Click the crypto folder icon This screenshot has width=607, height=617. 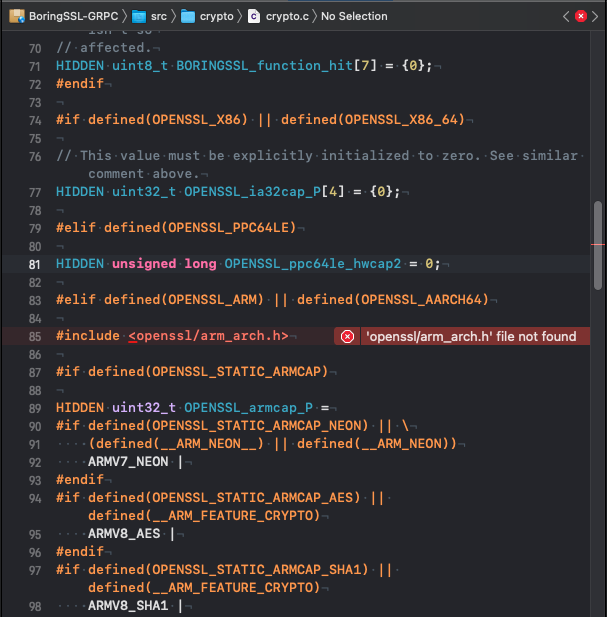pyautogui.click(x=188, y=17)
